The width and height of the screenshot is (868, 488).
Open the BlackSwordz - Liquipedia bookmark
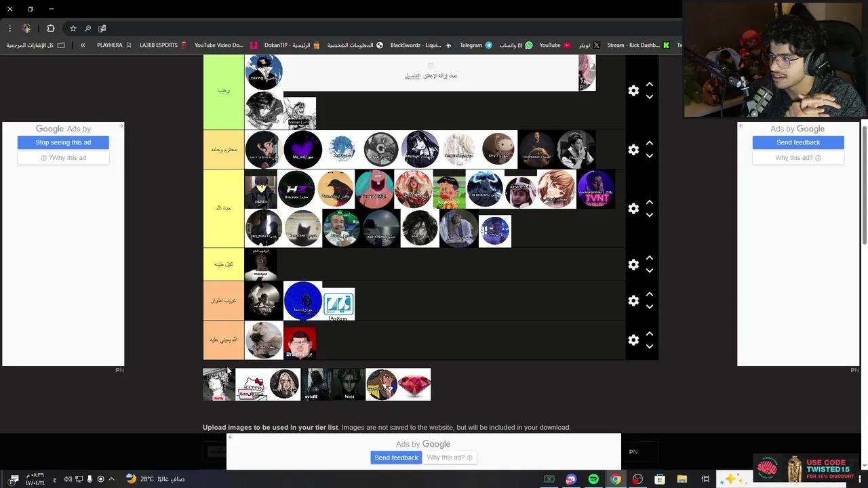click(420, 45)
